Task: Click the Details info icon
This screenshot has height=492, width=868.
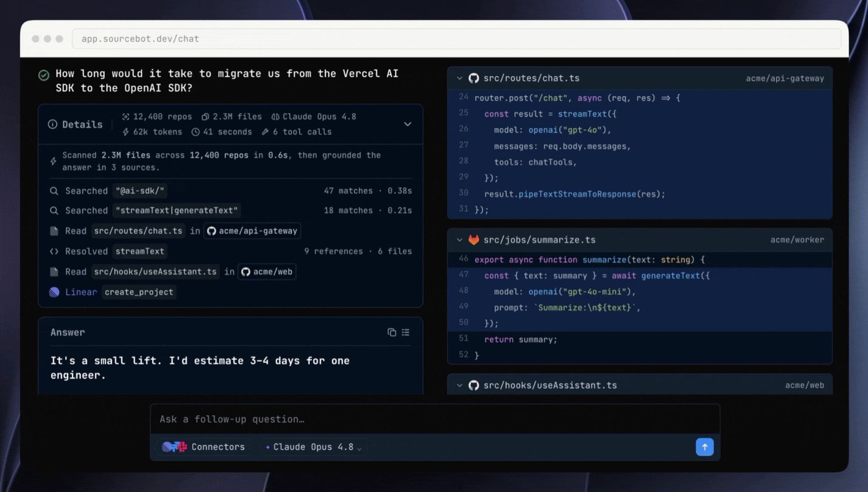Action: (x=53, y=125)
